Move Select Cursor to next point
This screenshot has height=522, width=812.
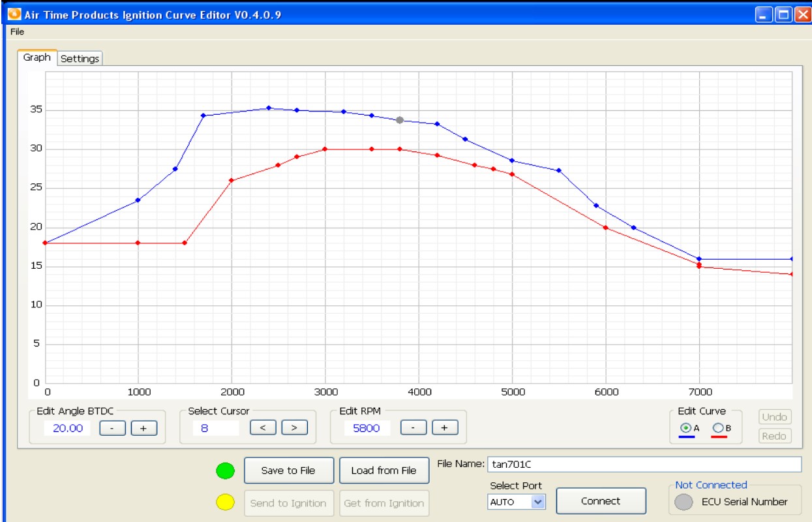(294, 428)
